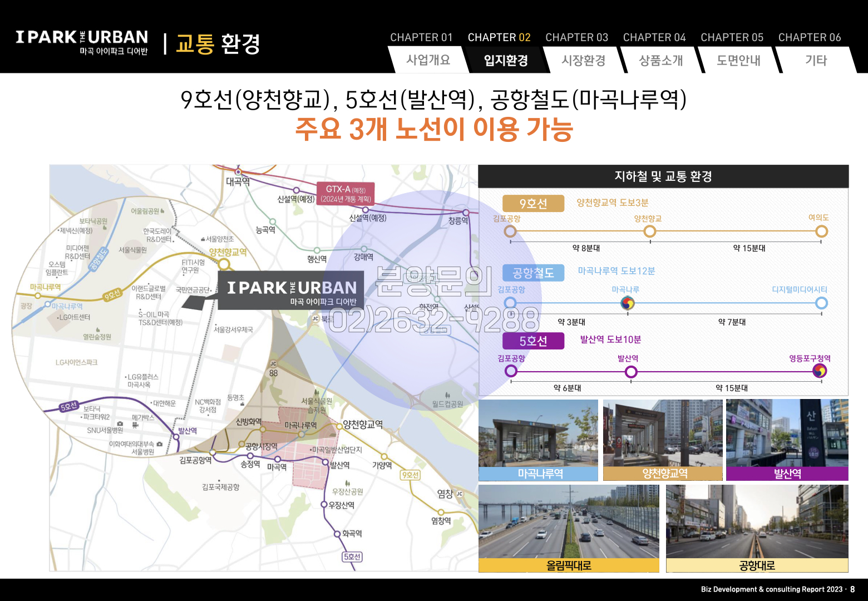Select the 양천향교 station marker on the 9호선 line

click(x=650, y=231)
